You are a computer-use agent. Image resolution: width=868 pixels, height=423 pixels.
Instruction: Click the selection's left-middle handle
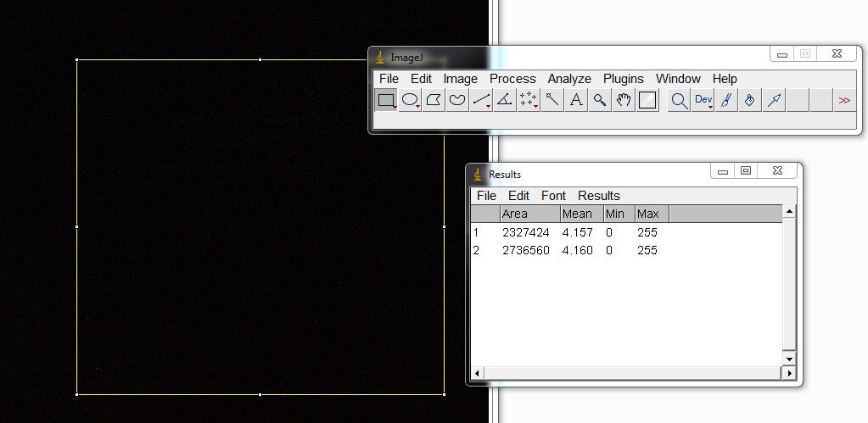click(77, 226)
